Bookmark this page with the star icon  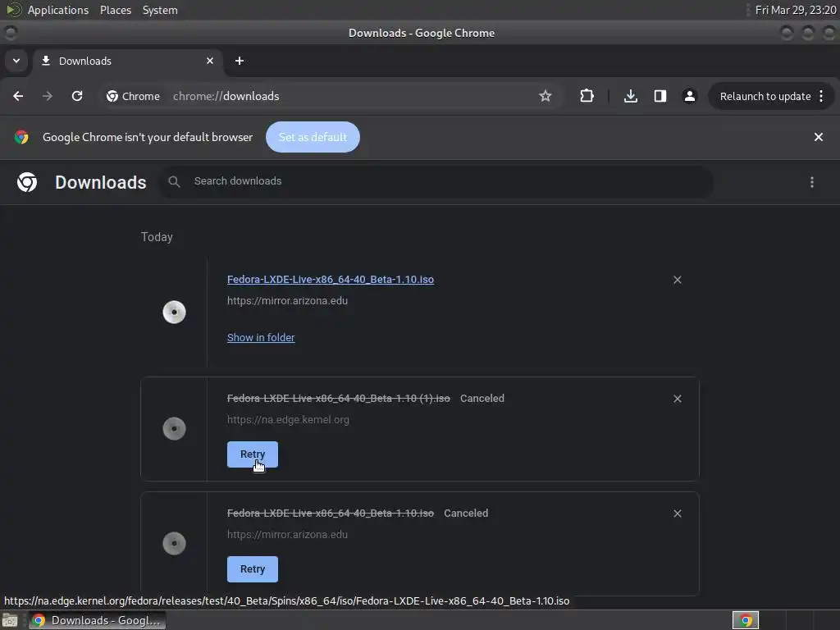[546, 96]
